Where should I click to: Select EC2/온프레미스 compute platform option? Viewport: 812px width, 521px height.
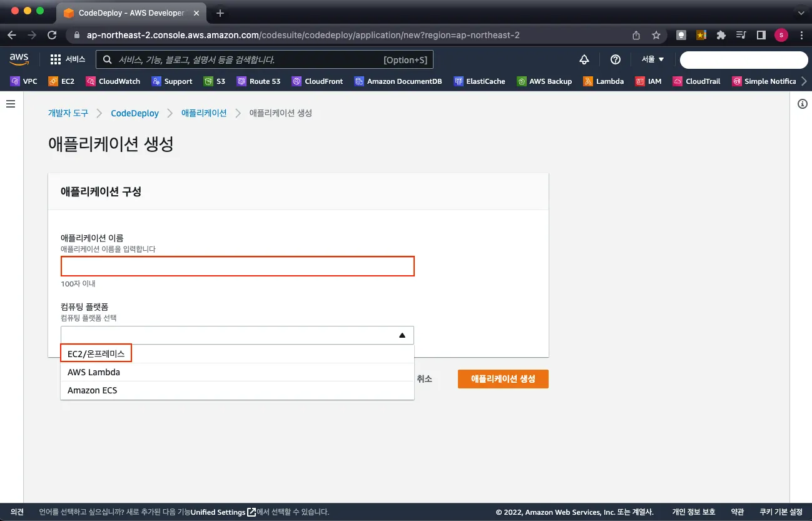[x=237, y=354]
